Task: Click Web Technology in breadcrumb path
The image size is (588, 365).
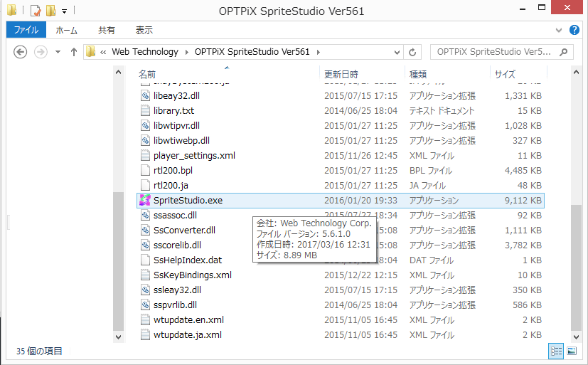Action: (145, 52)
